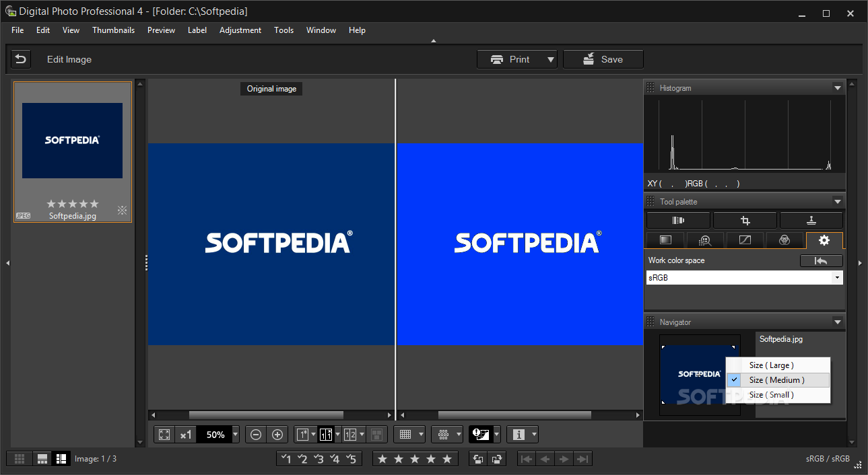Rotate the image right
The height and width of the screenshot is (475, 868).
click(497, 459)
